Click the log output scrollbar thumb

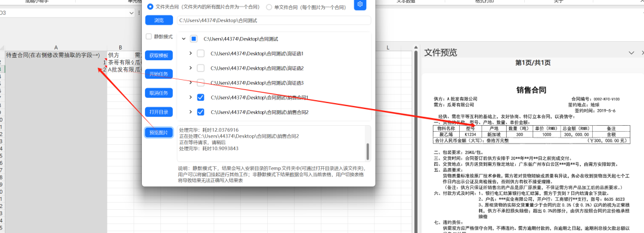[367, 152]
